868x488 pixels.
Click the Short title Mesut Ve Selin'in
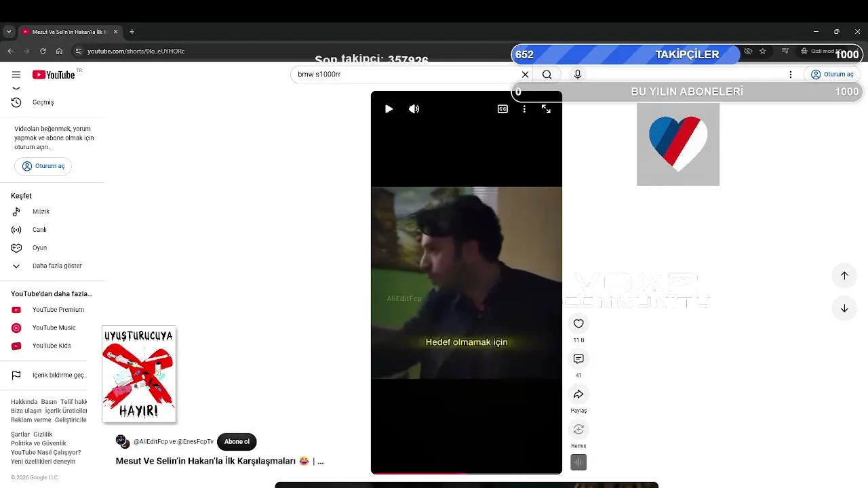(x=220, y=461)
